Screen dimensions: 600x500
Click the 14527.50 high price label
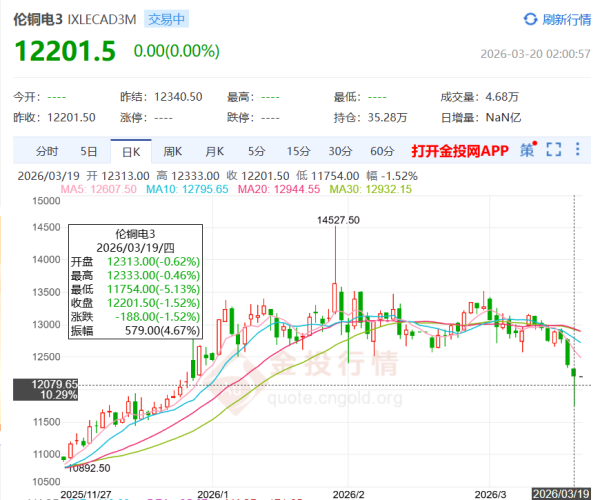[338, 220]
